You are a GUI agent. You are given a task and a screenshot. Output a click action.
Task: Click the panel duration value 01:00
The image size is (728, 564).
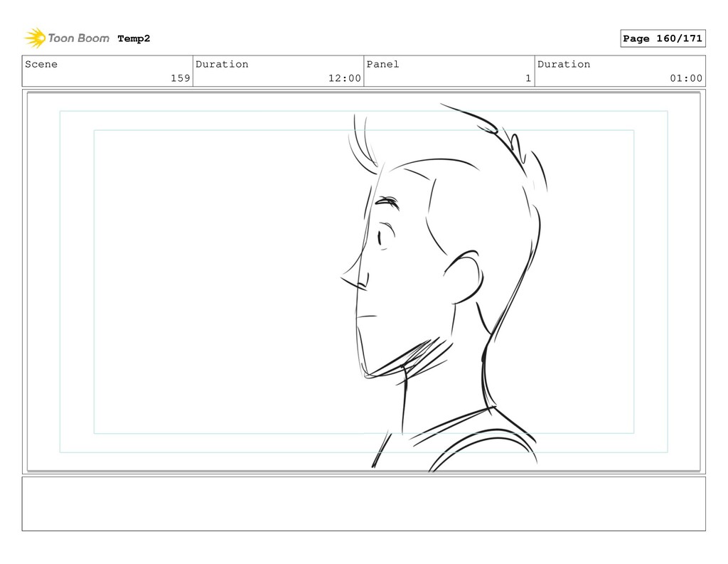click(x=686, y=78)
